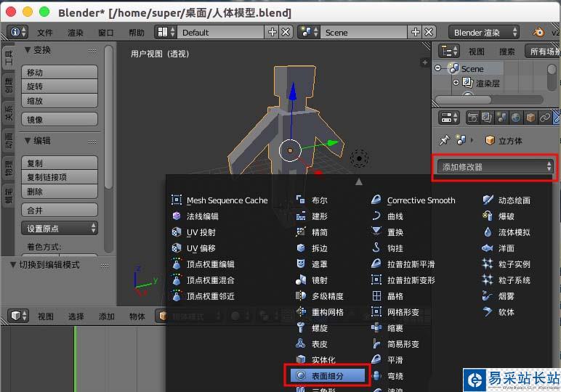Screen dimensions: 561x392
Task: Collapse the 编辑 panel
Action: (28, 141)
